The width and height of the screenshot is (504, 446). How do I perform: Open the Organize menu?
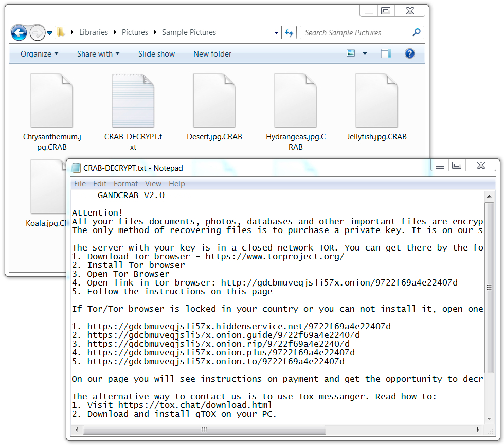tap(39, 54)
